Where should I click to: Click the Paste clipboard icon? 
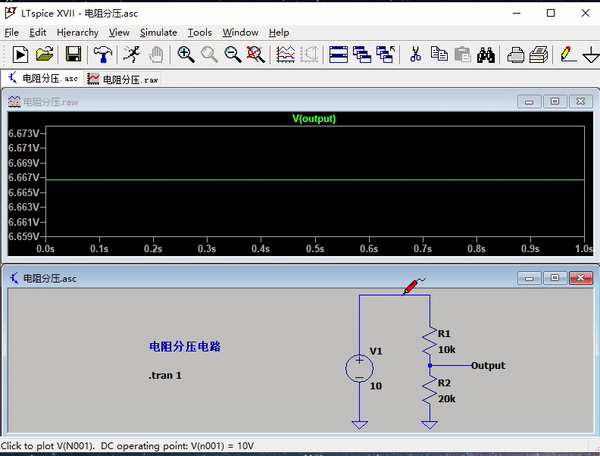click(x=463, y=55)
